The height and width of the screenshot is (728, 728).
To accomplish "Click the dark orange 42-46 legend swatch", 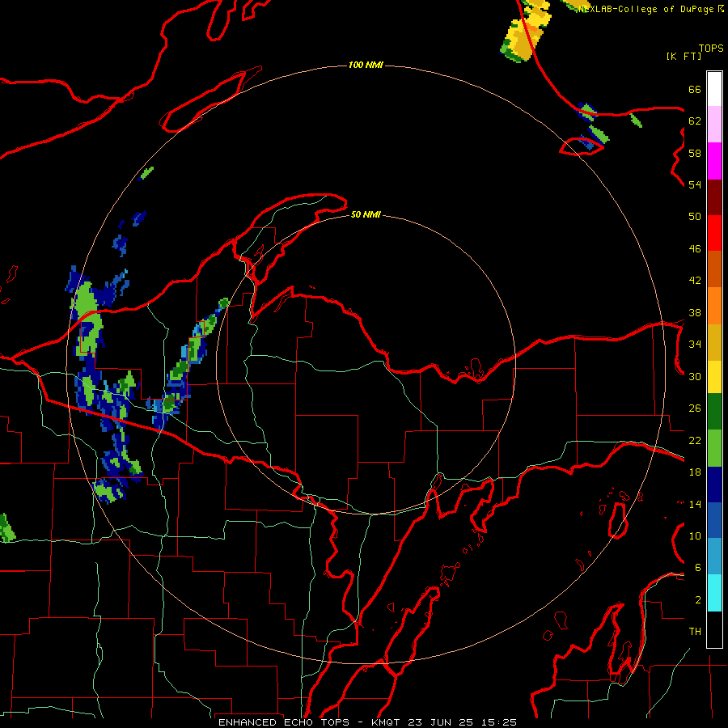I will coord(714,269).
